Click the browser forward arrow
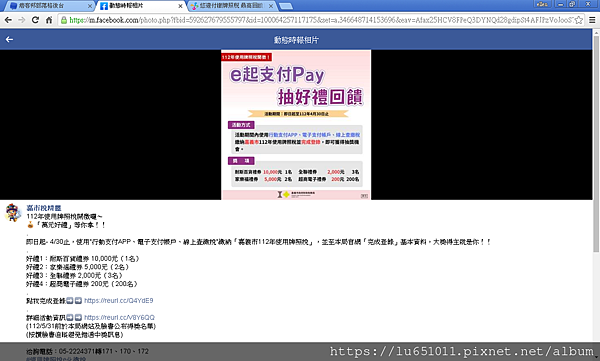This screenshot has width=600, height=361. pos(21,20)
